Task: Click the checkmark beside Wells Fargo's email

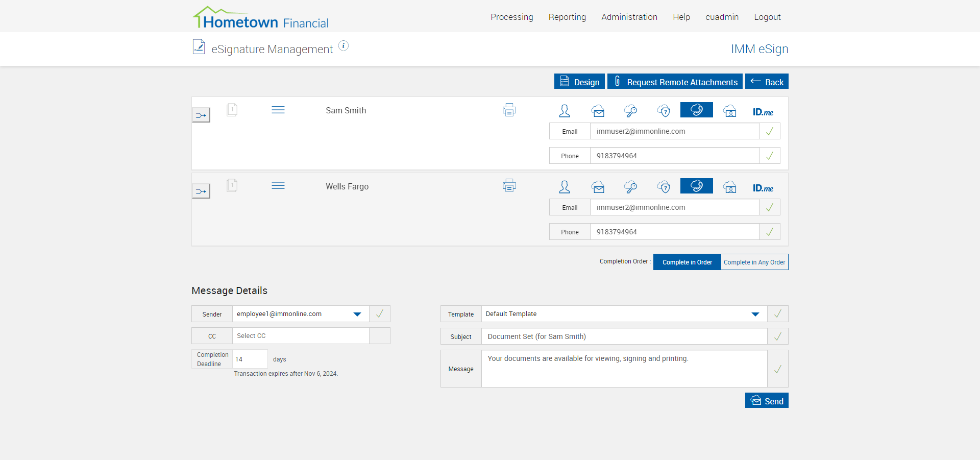Action: pos(770,207)
